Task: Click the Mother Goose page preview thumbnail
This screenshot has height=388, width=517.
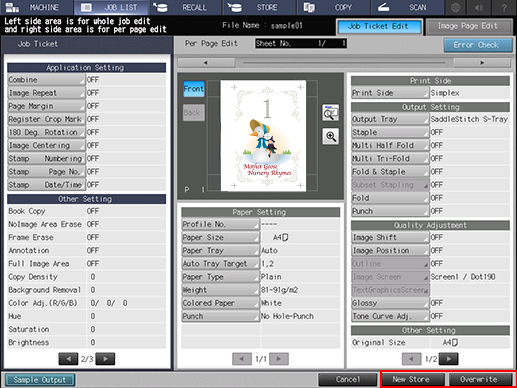Action: (263, 136)
